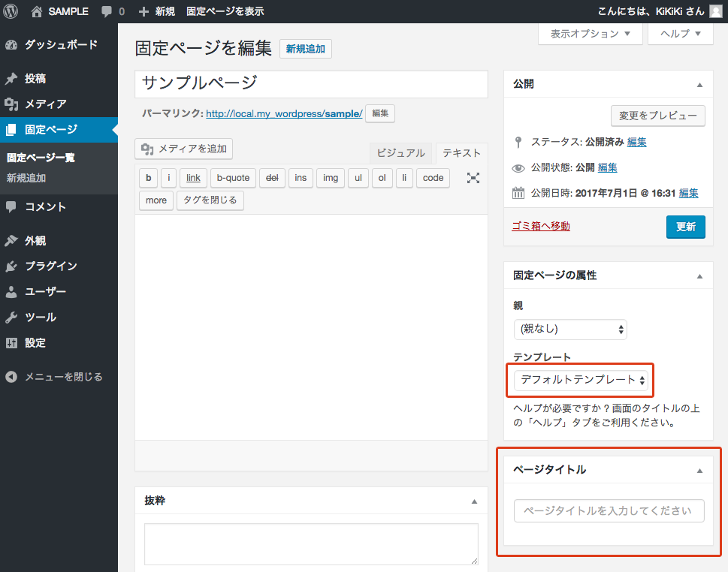728x572 pixels.
Task: Click 編集 button next to permalink
Action: point(380,113)
